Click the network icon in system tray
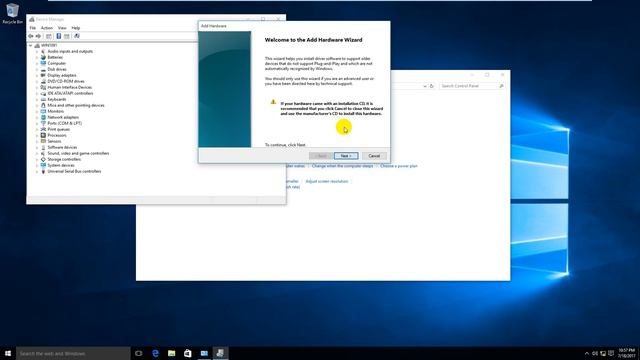Viewport: 640px width, 360px height. pos(603,353)
